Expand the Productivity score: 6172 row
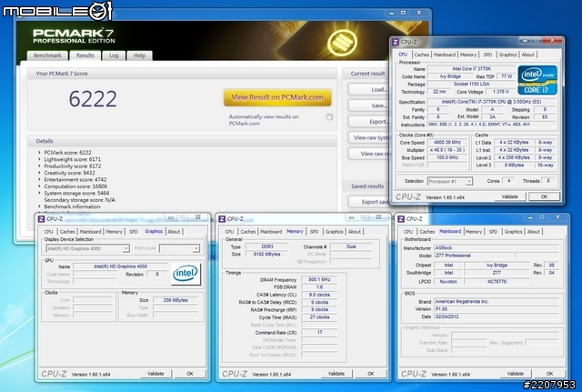The width and height of the screenshot is (582, 392). pyautogui.click(x=39, y=166)
